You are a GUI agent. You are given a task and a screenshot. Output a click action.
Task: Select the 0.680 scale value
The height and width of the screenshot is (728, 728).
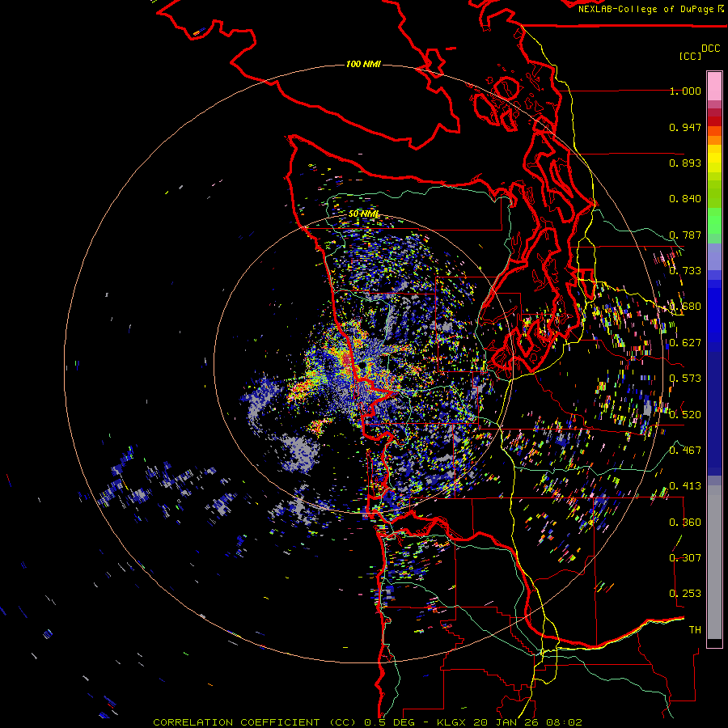point(685,307)
